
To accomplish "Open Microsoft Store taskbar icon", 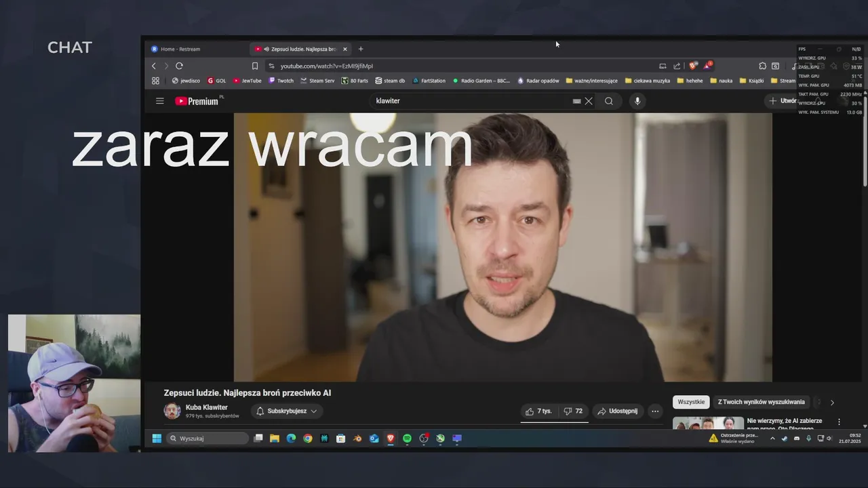I will 341,439.
